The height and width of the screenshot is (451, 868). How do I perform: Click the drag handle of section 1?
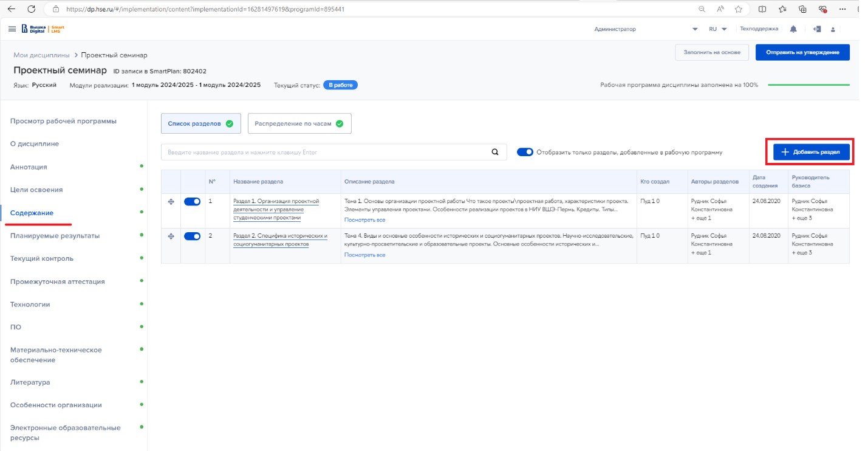(x=171, y=202)
